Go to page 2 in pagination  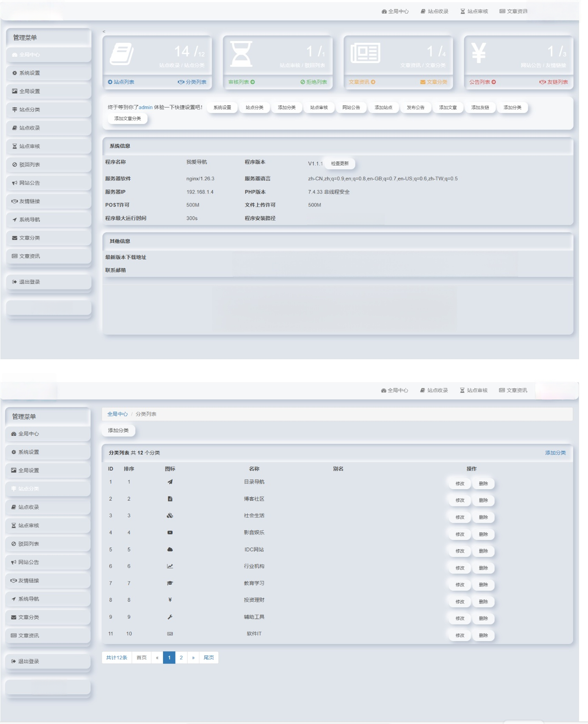(x=181, y=658)
